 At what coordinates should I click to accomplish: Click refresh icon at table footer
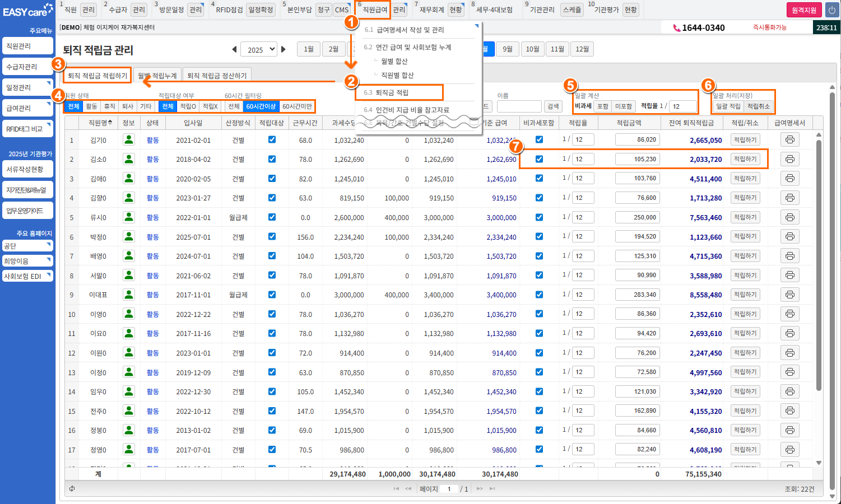pyautogui.click(x=72, y=489)
